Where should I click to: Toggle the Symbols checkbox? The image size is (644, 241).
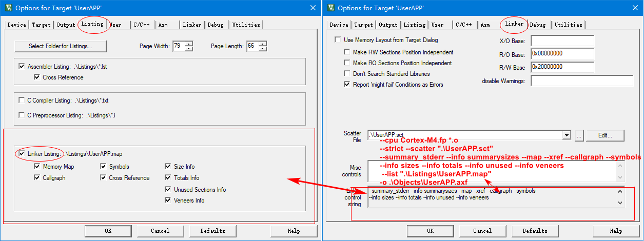(x=103, y=167)
